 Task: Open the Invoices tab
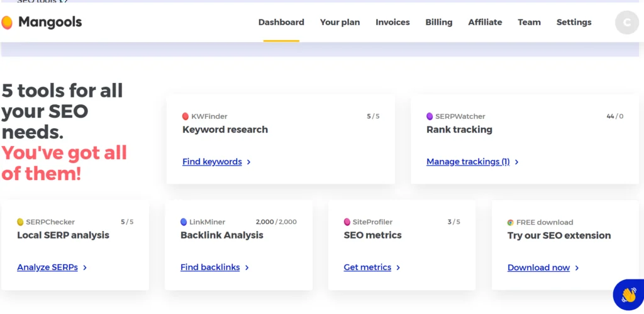click(x=392, y=22)
